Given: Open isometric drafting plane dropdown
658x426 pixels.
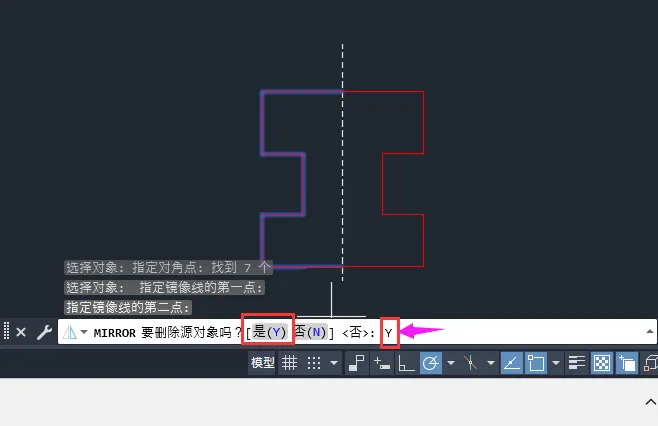Looking at the screenshot, I should (x=491, y=363).
